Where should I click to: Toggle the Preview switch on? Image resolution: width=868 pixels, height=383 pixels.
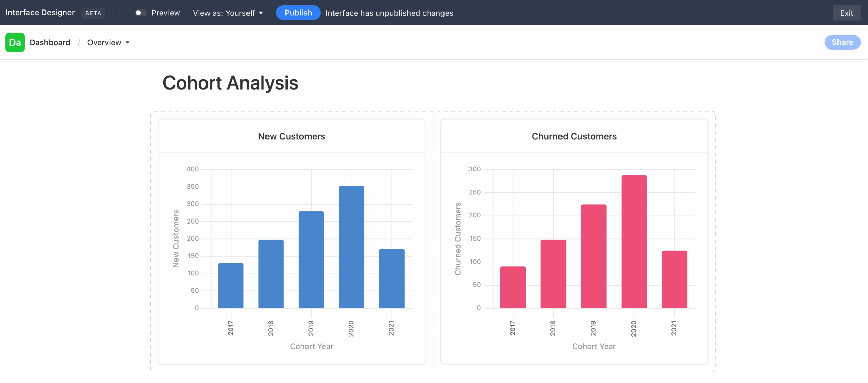(x=140, y=13)
